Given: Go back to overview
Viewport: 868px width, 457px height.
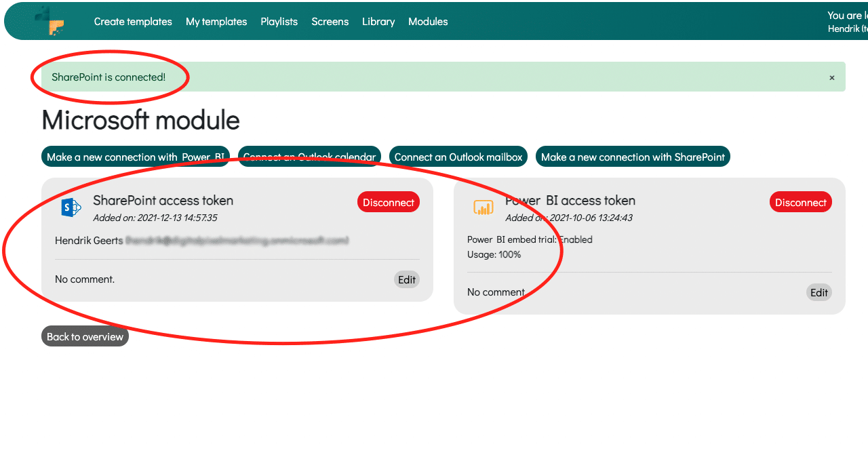Looking at the screenshot, I should point(85,336).
